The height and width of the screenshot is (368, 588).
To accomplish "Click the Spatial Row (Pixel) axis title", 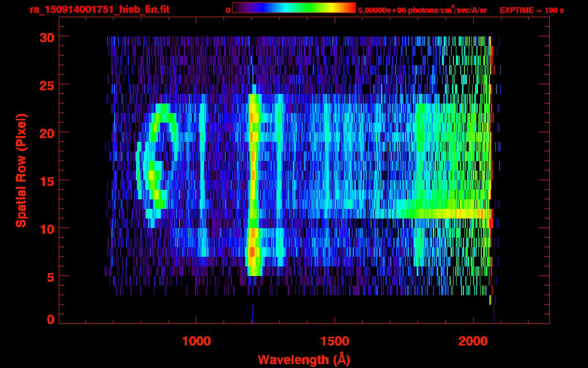I will tap(21, 170).
